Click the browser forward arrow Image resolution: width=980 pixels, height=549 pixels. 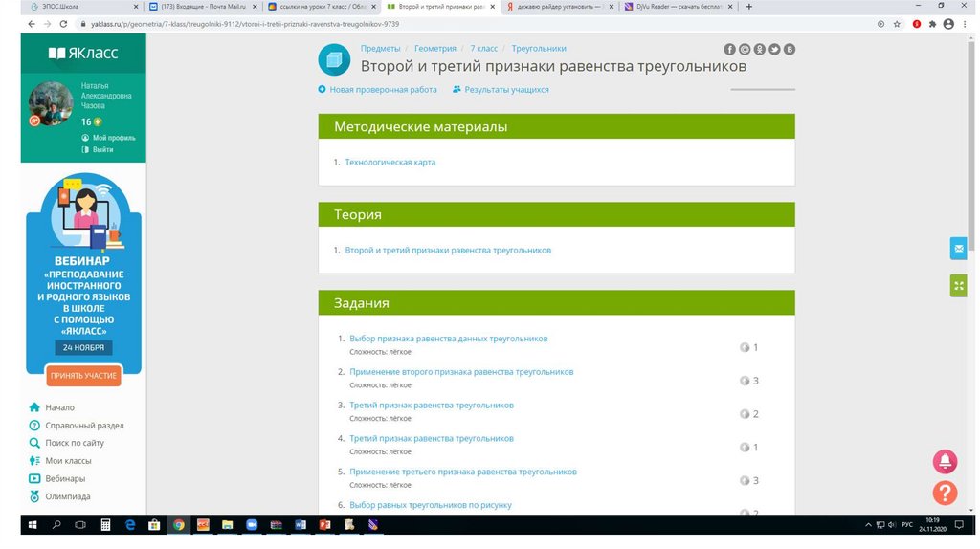pos(48,24)
